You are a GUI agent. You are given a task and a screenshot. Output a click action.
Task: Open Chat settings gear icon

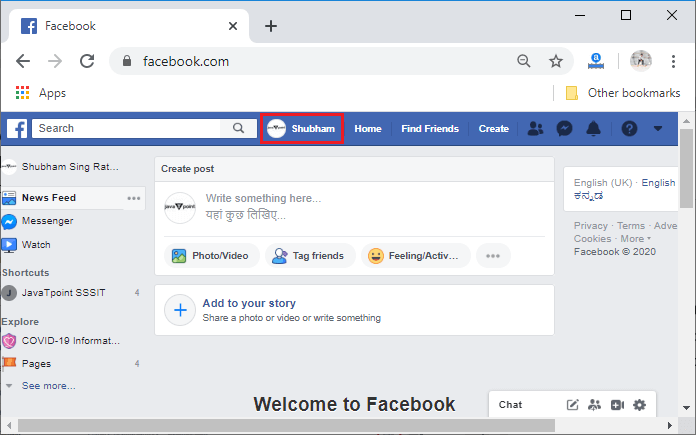pos(639,405)
